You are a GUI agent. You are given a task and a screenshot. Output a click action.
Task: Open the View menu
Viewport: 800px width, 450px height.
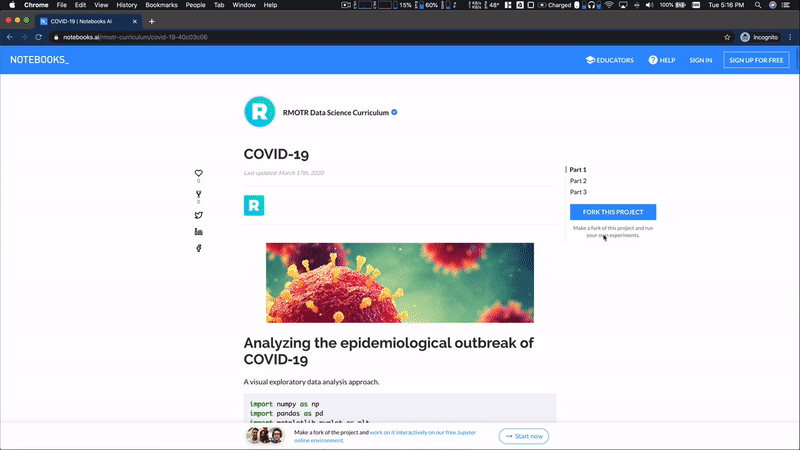[101, 5]
